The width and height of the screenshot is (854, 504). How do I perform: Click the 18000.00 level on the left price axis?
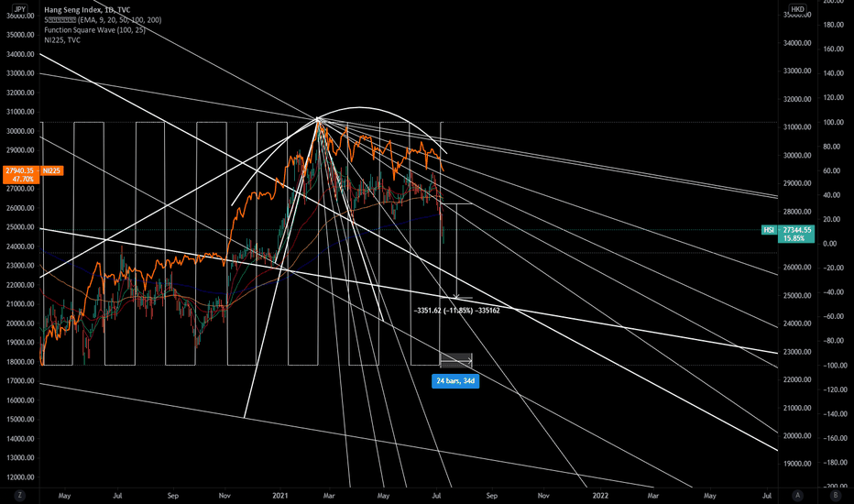tap(20, 362)
